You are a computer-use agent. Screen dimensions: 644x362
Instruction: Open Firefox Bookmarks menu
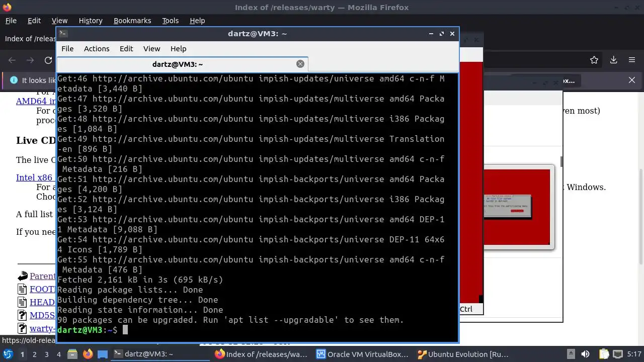(x=132, y=21)
